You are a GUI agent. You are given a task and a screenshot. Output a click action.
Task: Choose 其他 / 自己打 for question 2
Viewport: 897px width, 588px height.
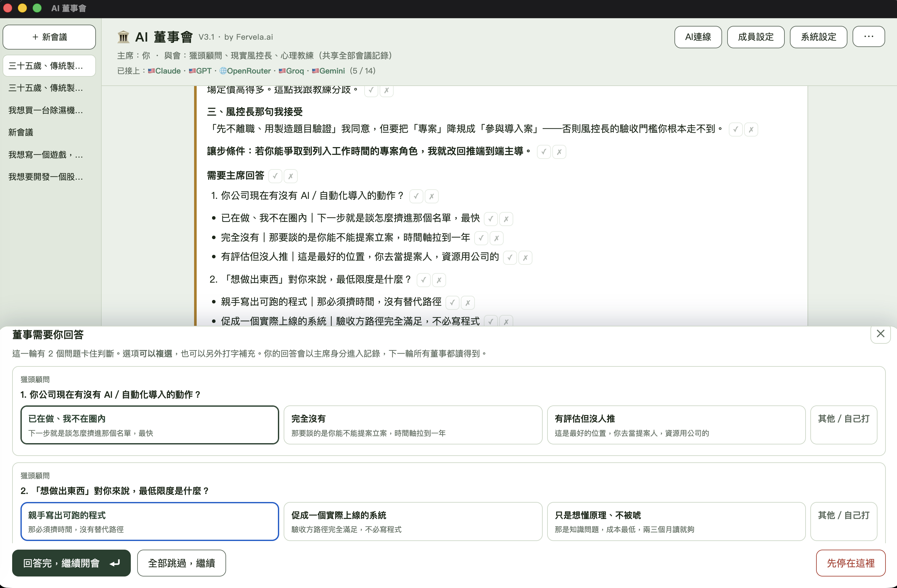point(844,521)
